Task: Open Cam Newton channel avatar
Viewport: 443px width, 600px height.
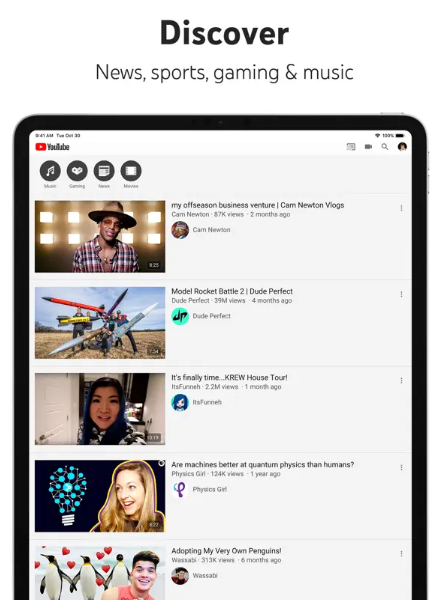Action: [x=180, y=230]
